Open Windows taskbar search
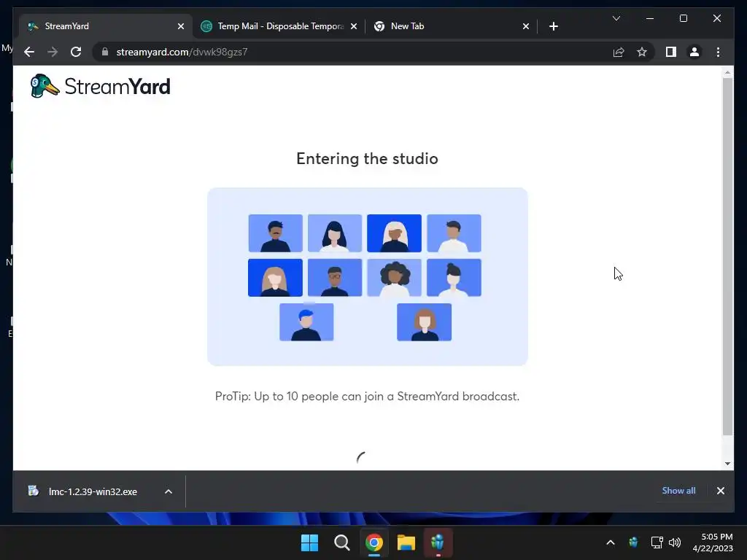The height and width of the screenshot is (560, 747). tap(341, 542)
